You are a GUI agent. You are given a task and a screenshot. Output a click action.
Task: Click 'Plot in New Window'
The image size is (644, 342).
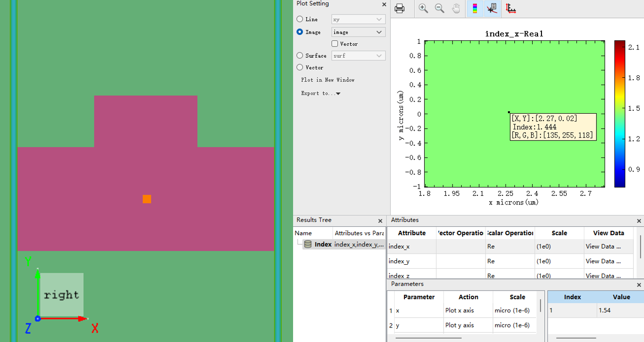(328, 80)
